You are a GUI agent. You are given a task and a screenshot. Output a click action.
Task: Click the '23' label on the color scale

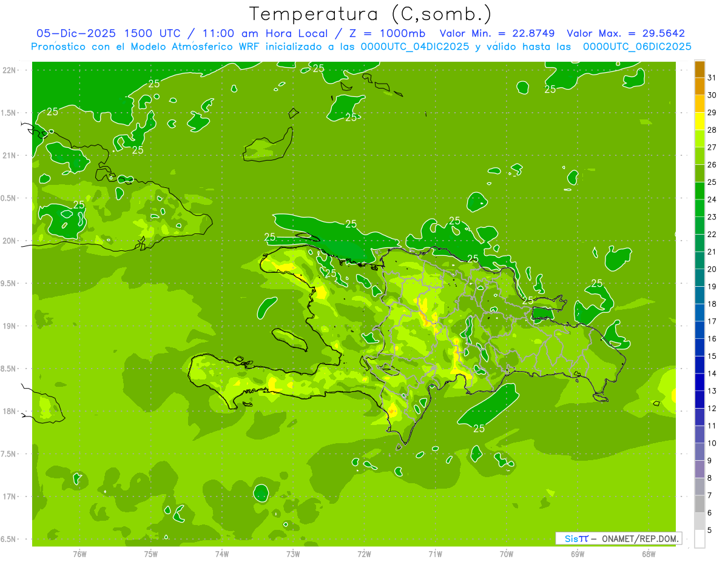point(712,217)
